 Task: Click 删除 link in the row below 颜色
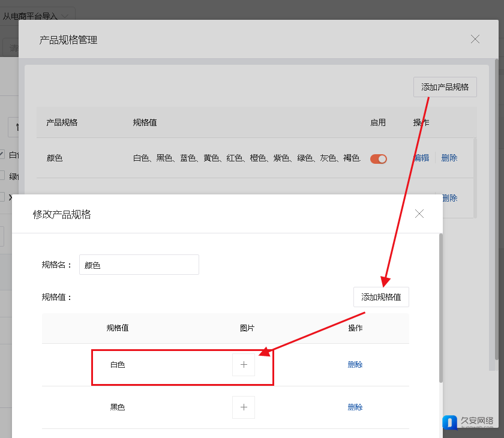[x=449, y=198]
